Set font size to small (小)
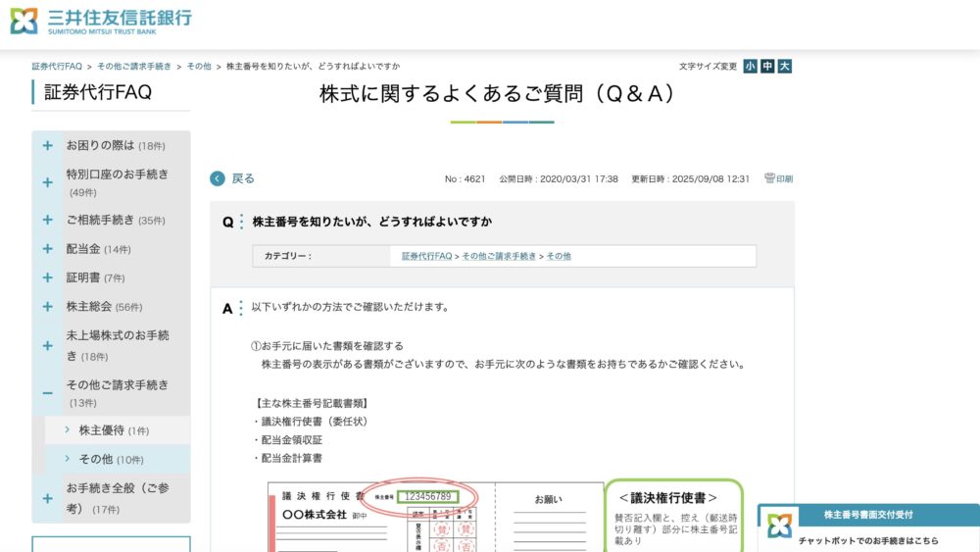This screenshot has height=552, width=980. coord(750,67)
